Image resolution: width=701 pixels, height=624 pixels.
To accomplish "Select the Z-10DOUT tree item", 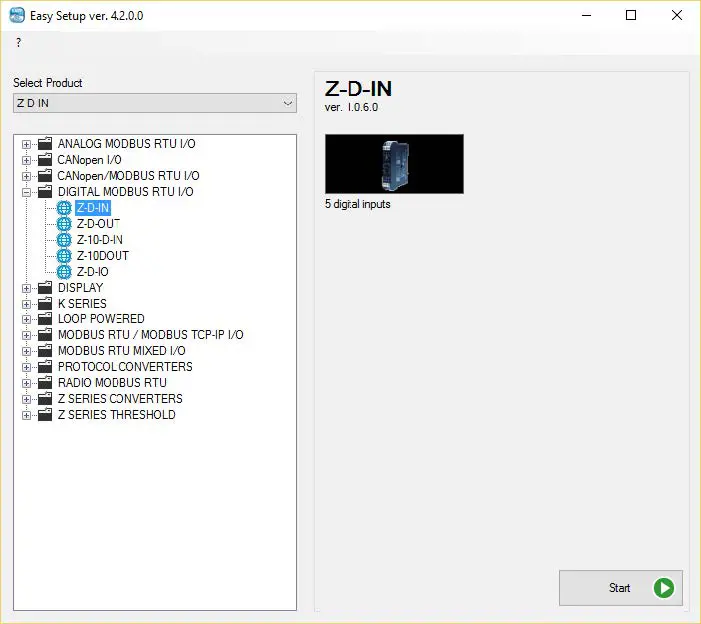I will (x=102, y=256).
